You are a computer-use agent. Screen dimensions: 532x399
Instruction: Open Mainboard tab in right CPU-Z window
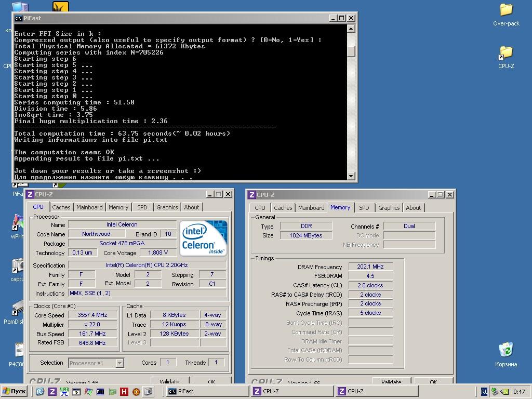pos(311,208)
